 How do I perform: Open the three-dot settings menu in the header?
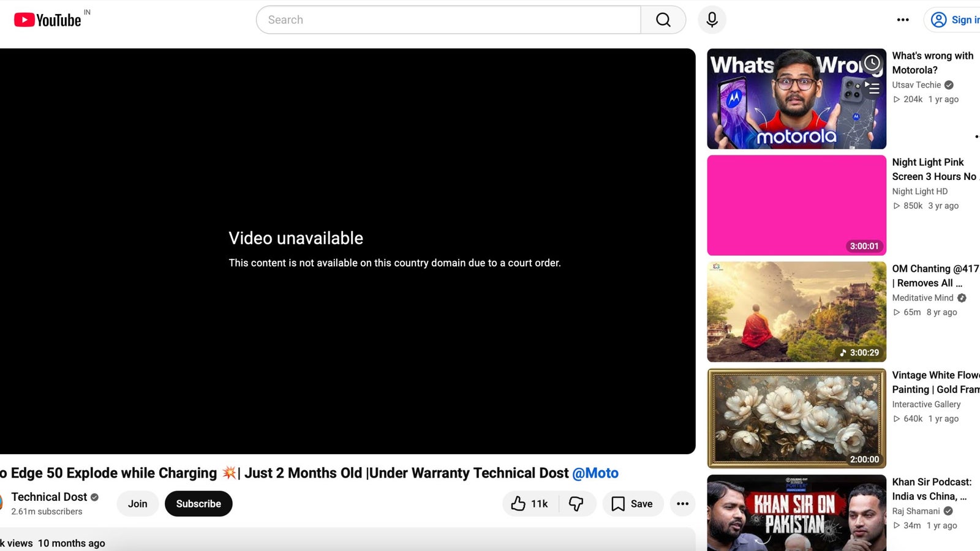point(903,20)
